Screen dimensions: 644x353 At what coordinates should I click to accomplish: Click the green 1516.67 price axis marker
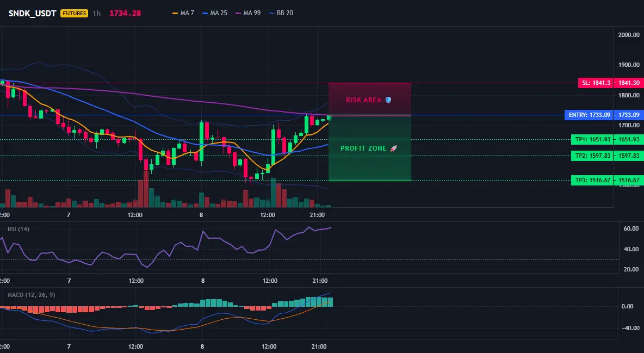pos(629,181)
